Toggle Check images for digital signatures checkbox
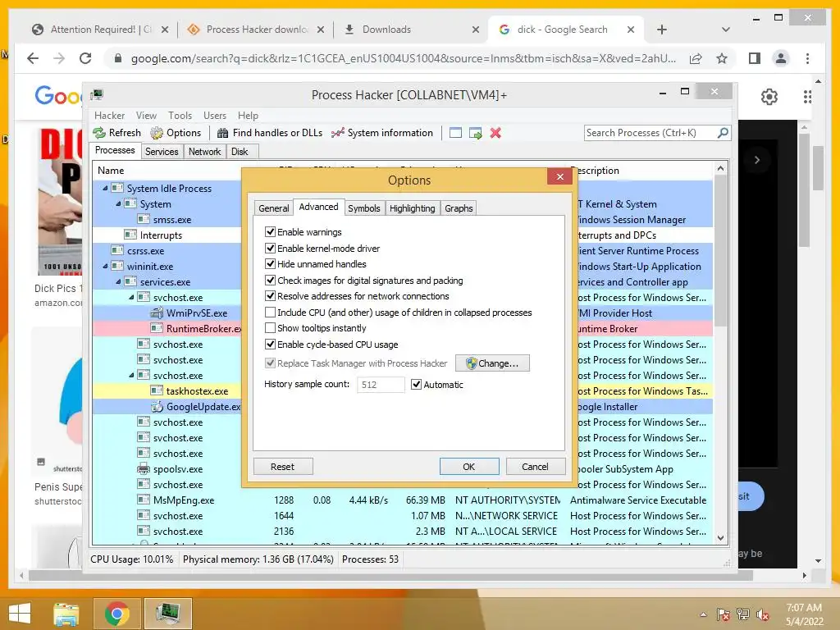The image size is (840, 630). pos(270,281)
